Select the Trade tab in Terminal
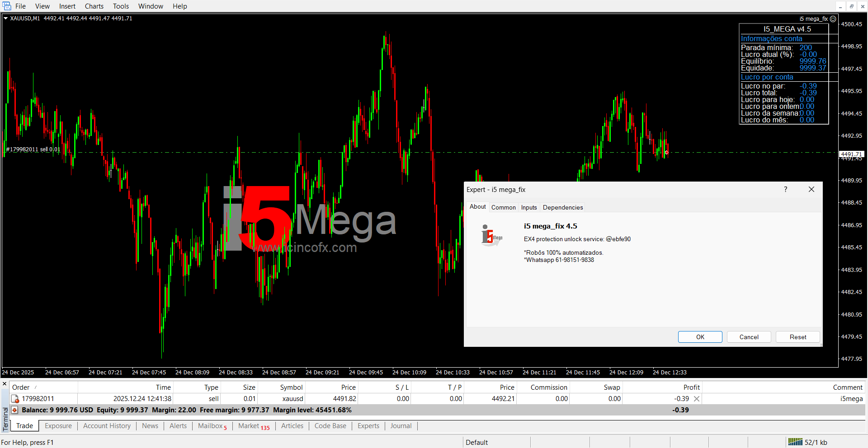The width and height of the screenshot is (868, 448). coord(24,426)
